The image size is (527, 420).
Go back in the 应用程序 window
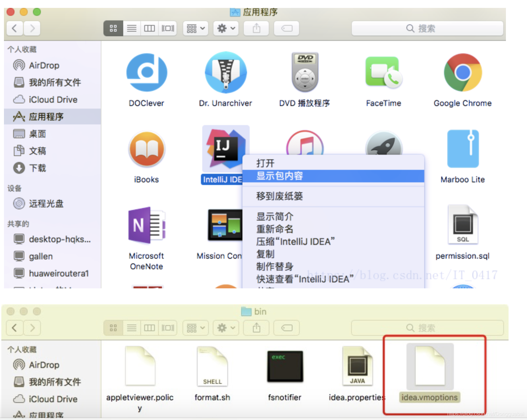pos(14,28)
